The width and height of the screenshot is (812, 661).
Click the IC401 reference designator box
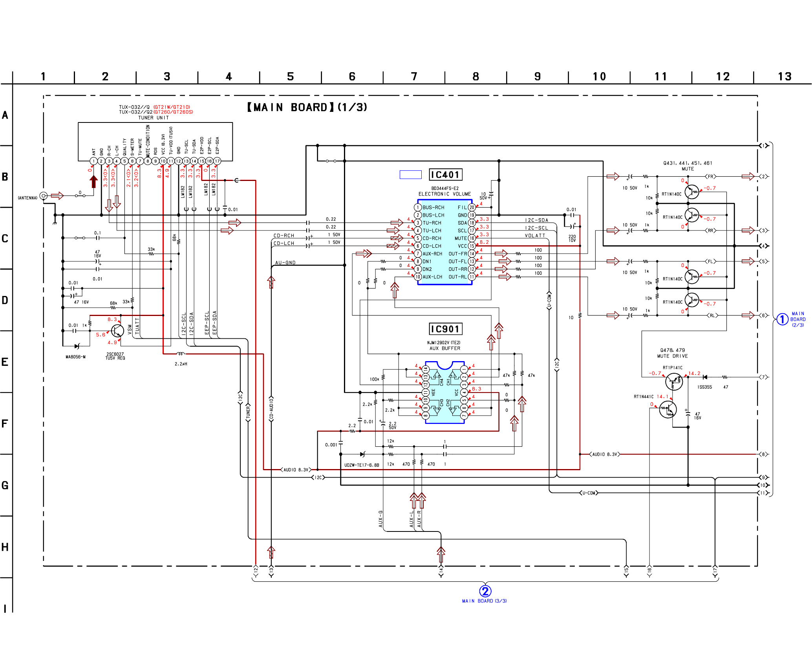445,175
